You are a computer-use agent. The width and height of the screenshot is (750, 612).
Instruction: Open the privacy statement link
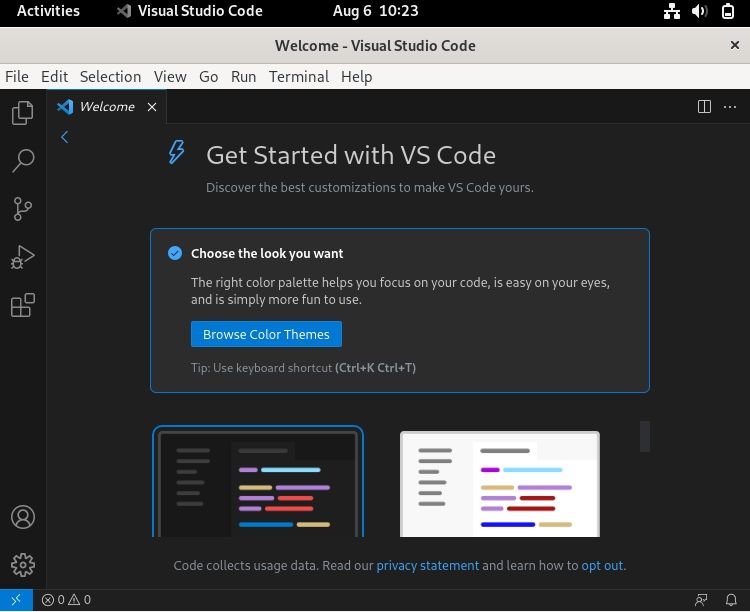427,565
